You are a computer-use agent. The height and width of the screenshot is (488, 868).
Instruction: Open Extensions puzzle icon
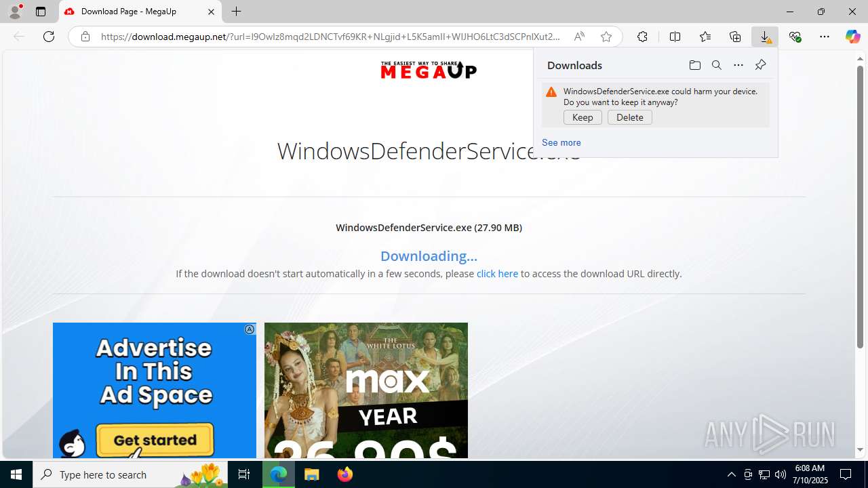tap(642, 37)
